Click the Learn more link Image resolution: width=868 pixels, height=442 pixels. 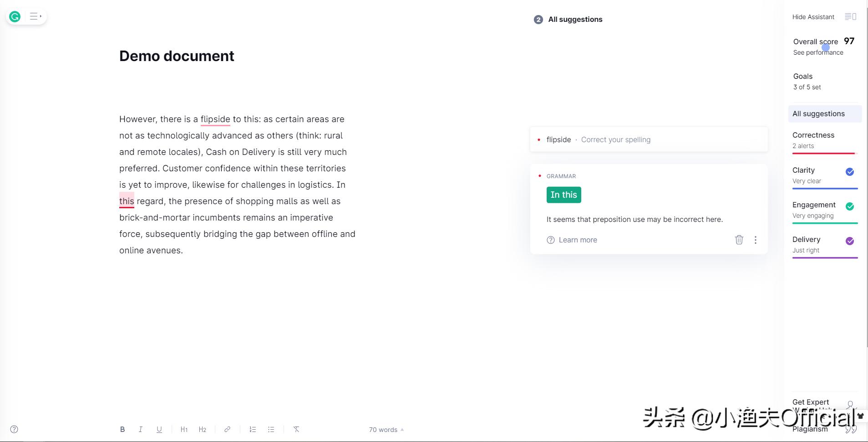pyautogui.click(x=577, y=240)
